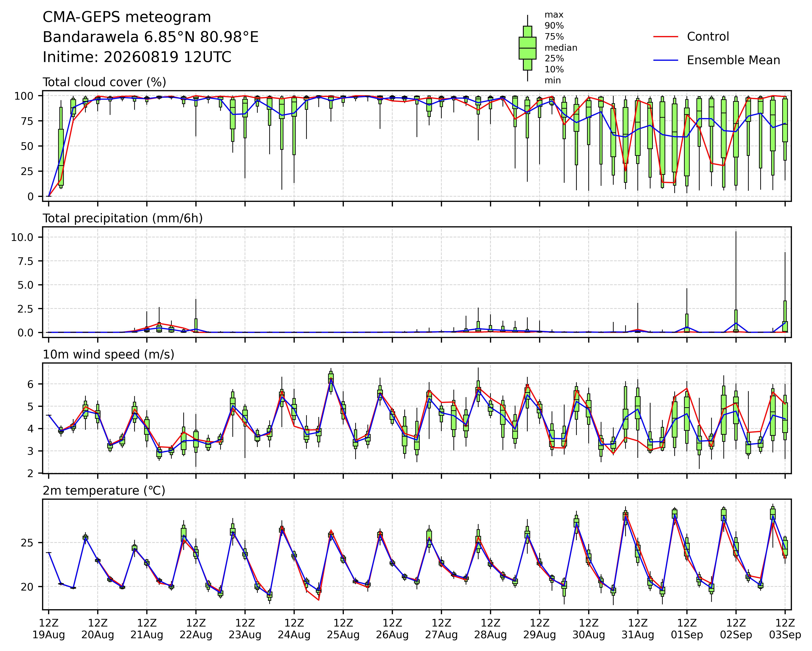Click the median label in legend
Screen dimensions: 812x651
click(561, 48)
